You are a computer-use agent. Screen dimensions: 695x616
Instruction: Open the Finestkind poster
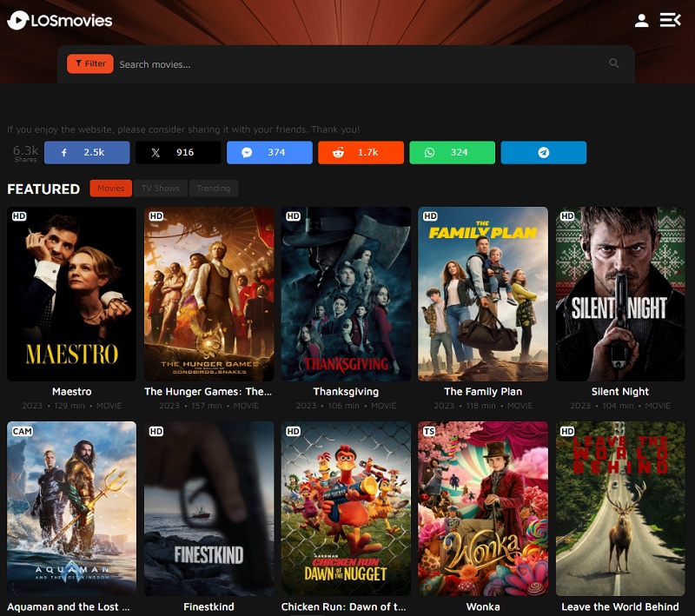(208, 508)
